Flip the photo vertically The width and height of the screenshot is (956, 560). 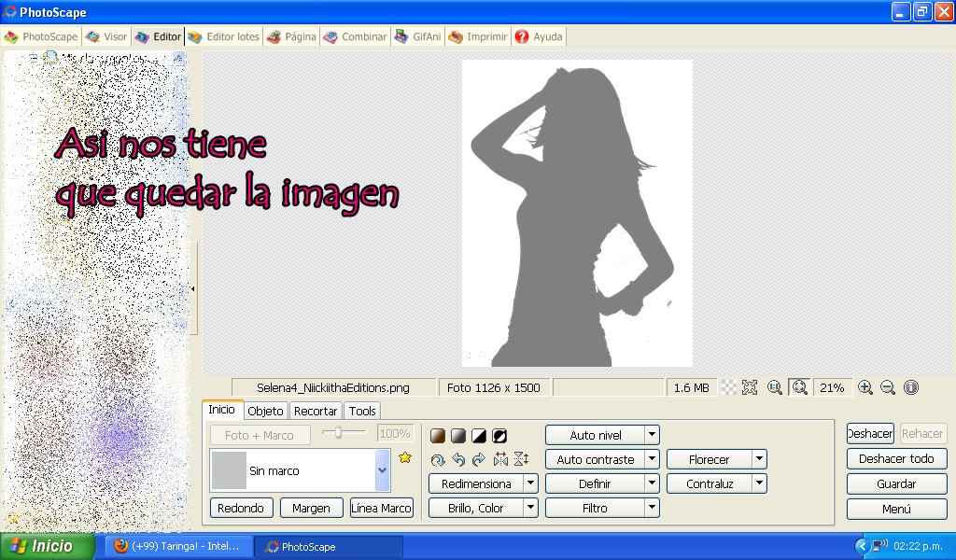[521, 459]
